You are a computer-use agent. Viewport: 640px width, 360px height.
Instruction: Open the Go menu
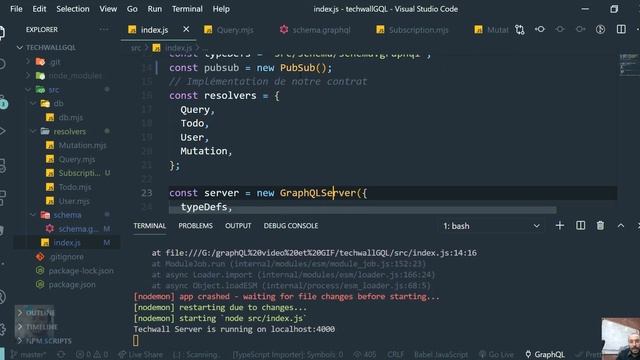click(x=132, y=9)
